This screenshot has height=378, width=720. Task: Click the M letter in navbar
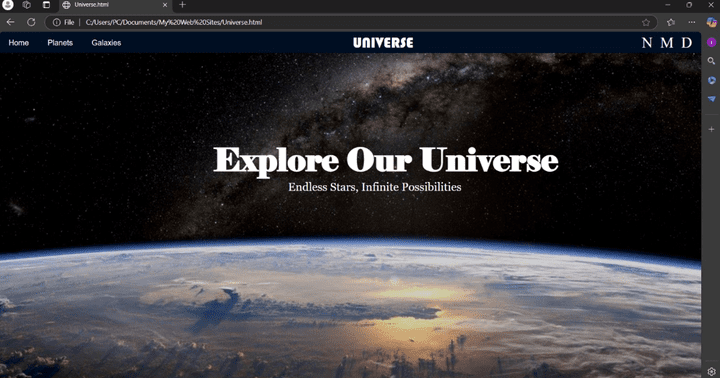pos(667,43)
